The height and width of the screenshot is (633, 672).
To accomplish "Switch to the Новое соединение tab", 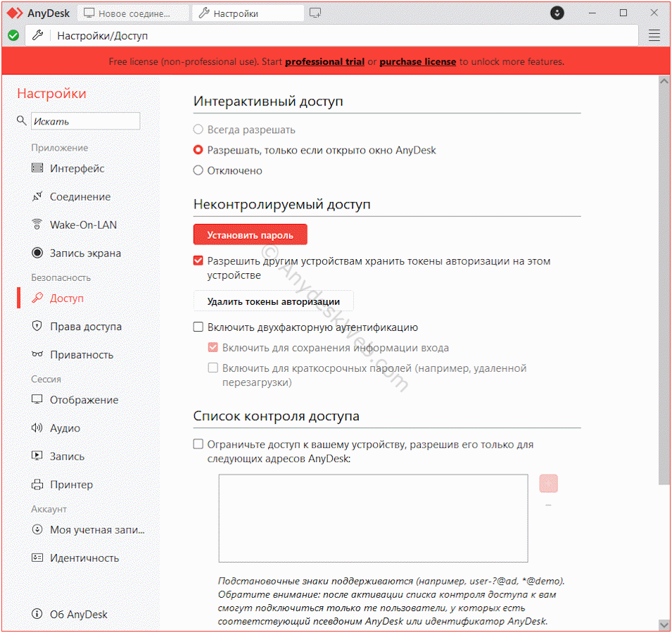I will [133, 13].
